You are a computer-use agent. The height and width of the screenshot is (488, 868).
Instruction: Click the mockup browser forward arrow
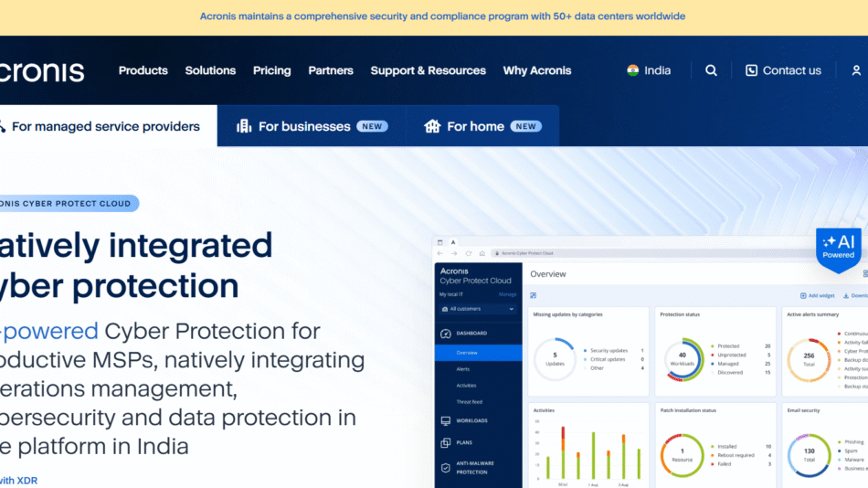coord(454,254)
